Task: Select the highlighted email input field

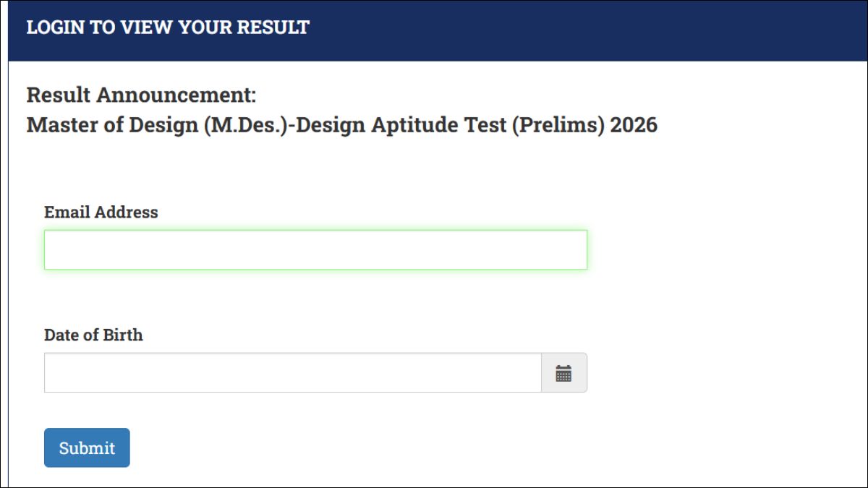Action: pos(315,249)
